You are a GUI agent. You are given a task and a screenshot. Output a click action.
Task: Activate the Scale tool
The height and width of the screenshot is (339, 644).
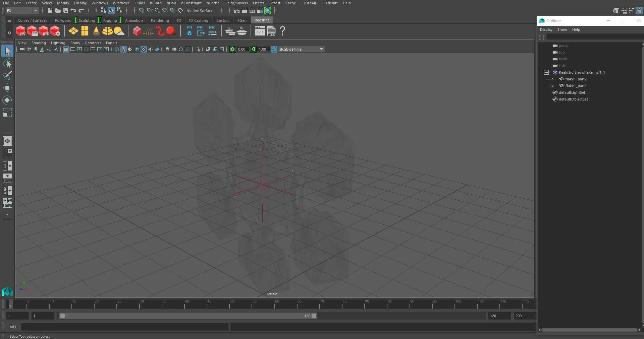[7, 113]
